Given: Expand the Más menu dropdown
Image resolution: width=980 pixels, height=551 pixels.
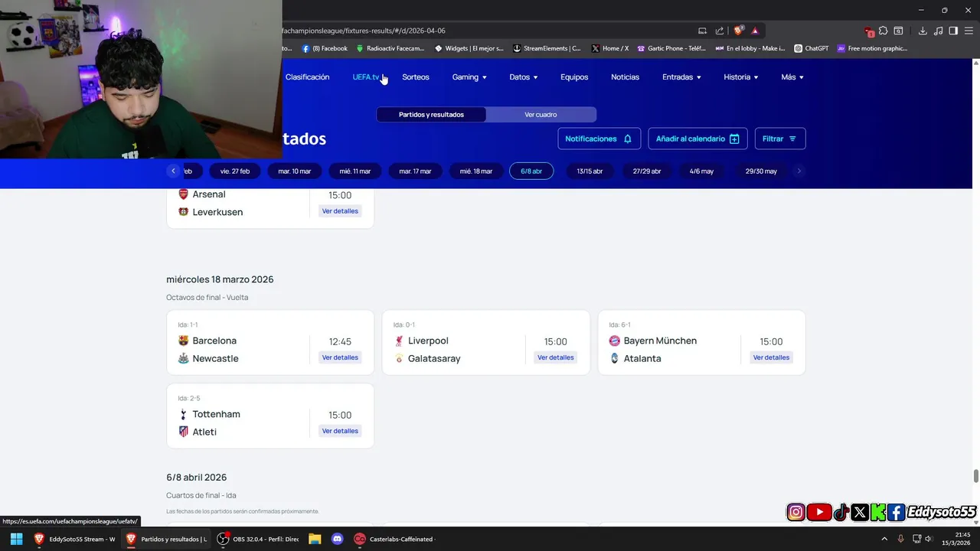Looking at the screenshot, I should 792,77.
